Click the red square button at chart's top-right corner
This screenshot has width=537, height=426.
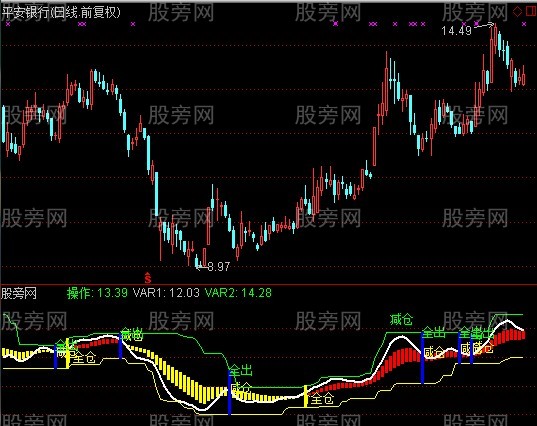point(532,12)
